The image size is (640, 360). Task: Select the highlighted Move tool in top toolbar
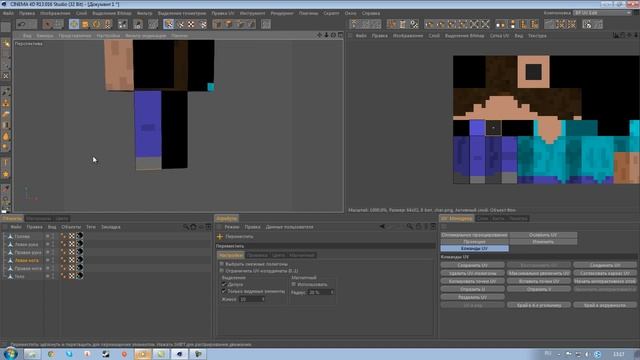[x=74, y=24]
